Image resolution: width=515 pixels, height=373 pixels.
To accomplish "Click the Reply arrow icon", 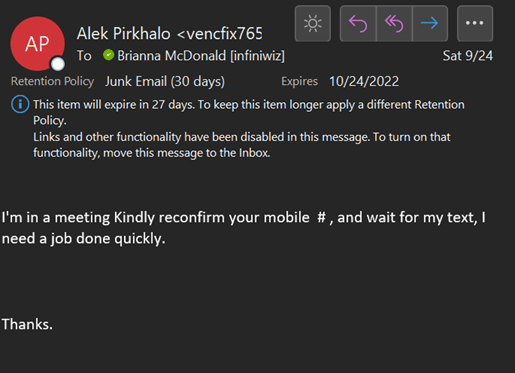I will (x=358, y=24).
